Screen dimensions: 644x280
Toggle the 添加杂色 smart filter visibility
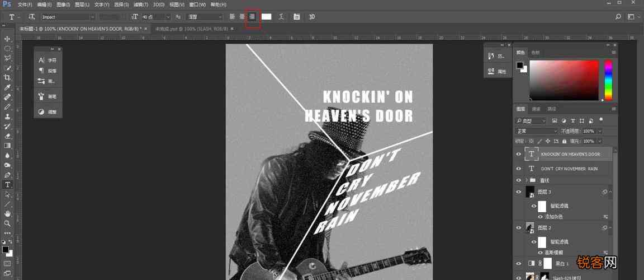(x=541, y=217)
